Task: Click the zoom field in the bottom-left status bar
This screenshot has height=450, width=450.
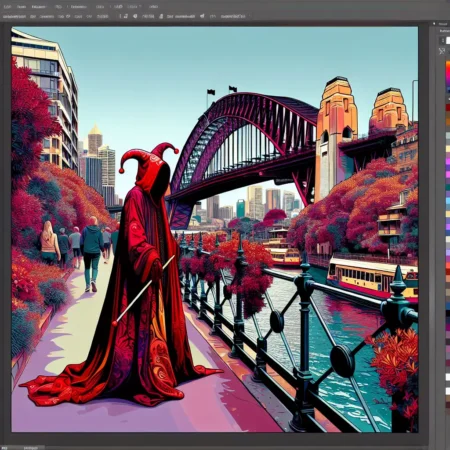Action: (5, 448)
